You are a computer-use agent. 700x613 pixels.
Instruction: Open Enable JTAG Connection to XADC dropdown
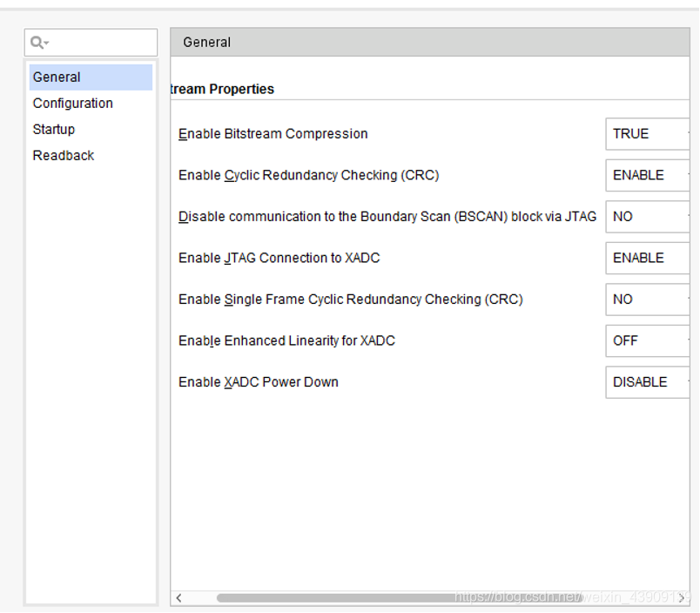tap(647, 258)
